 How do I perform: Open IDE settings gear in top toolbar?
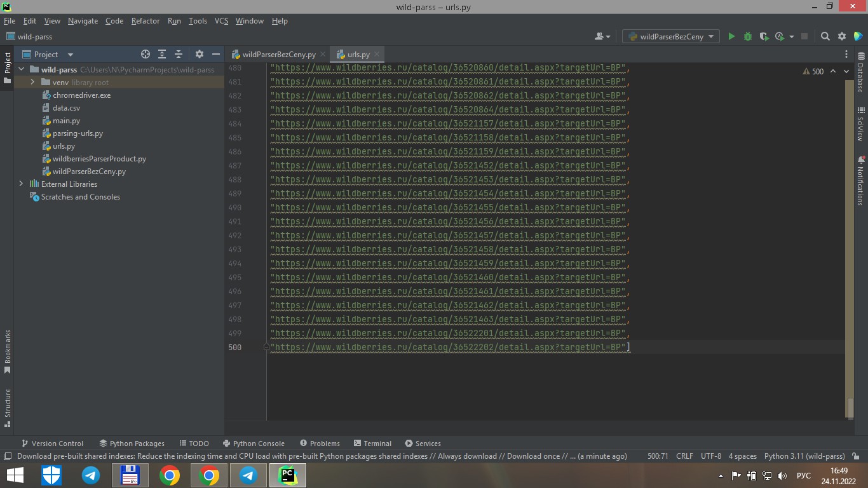(842, 37)
